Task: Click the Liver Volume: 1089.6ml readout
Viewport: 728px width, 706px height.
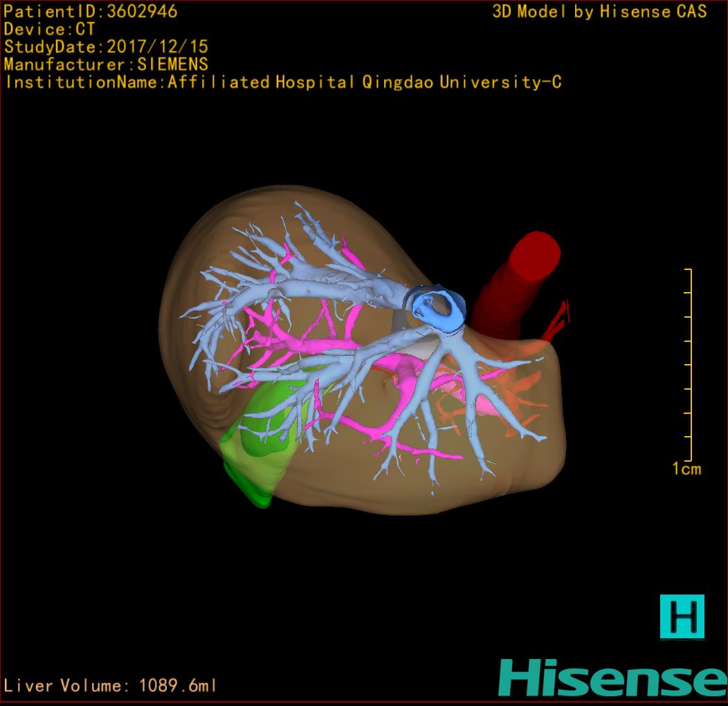Action: coord(110,685)
